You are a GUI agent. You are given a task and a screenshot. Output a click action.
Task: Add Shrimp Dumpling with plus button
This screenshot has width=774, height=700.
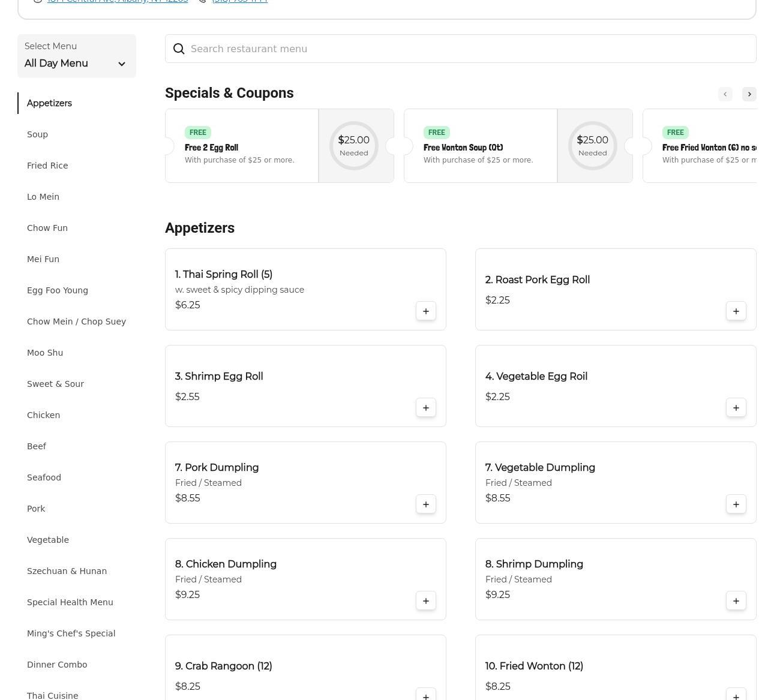(x=736, y=601)
